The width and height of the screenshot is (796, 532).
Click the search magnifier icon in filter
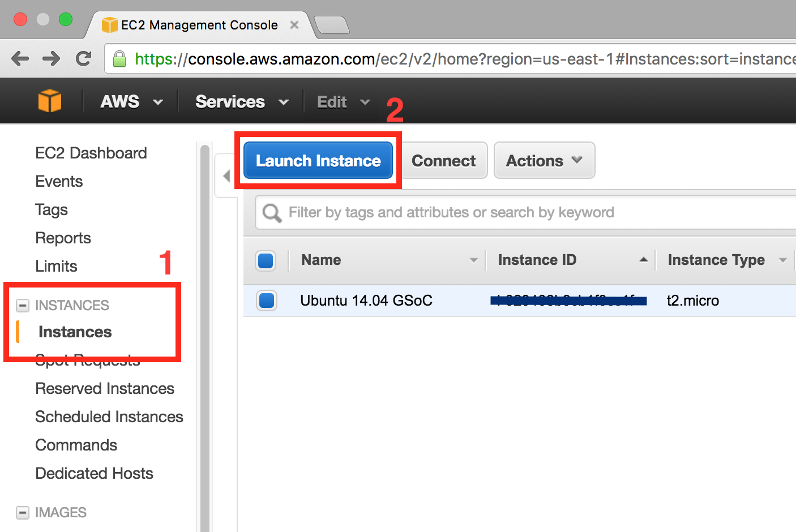[272, 213]
